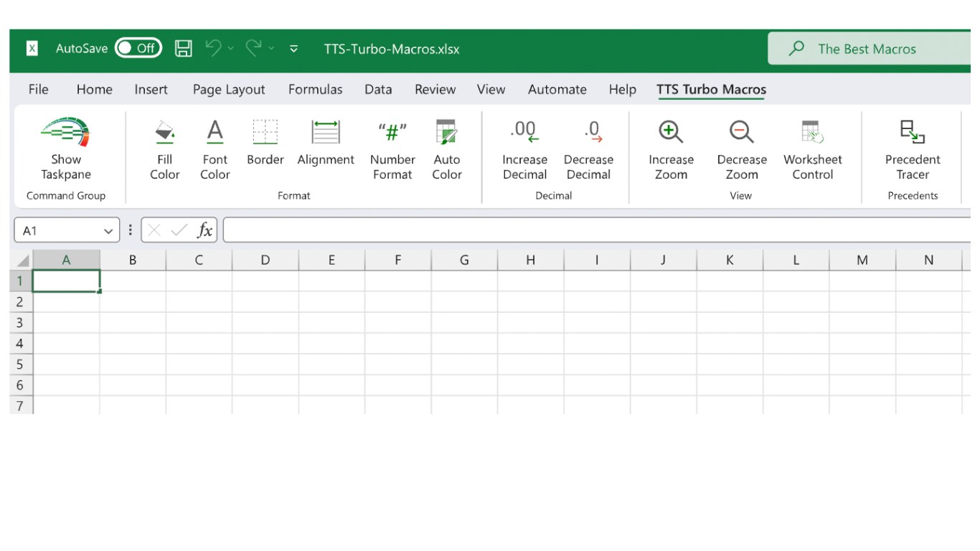Redo the last action
This screenshot has width=980, height=551.
point(253,48)
